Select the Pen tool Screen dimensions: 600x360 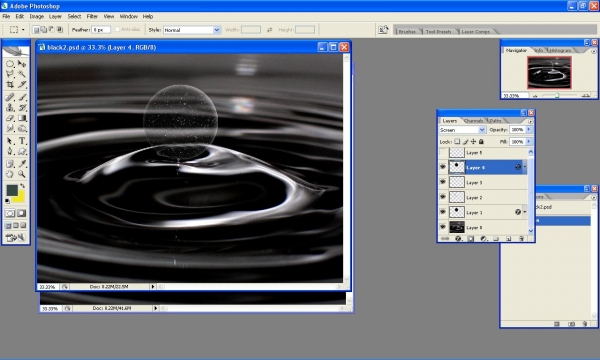click(10, 151)
